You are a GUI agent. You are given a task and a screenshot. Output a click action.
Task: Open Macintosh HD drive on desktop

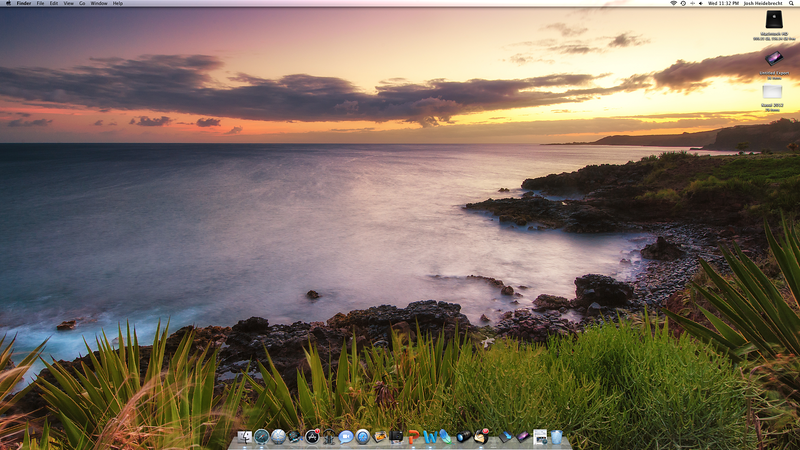pos(773,20)
